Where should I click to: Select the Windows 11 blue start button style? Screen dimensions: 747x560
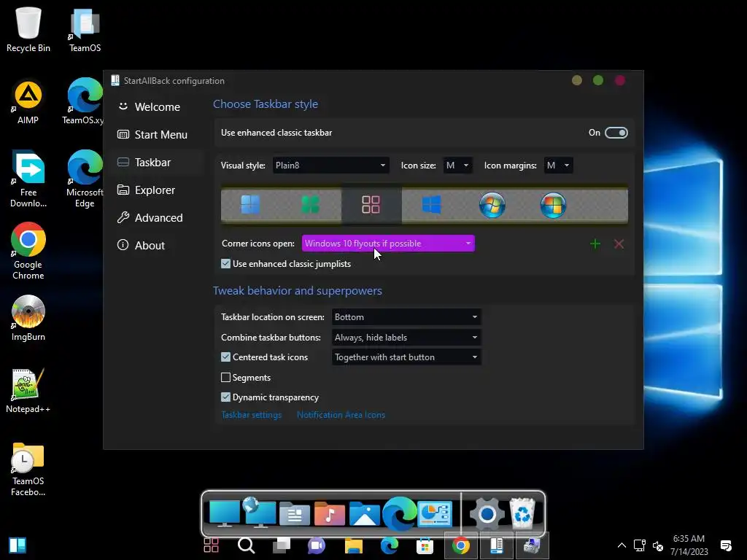(250, 205)
